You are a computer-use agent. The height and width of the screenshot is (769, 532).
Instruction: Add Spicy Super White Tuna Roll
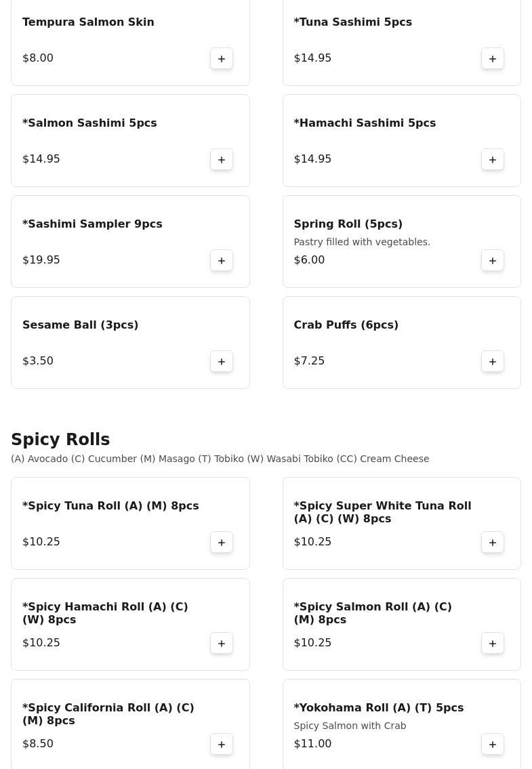(x=493, y=542)
